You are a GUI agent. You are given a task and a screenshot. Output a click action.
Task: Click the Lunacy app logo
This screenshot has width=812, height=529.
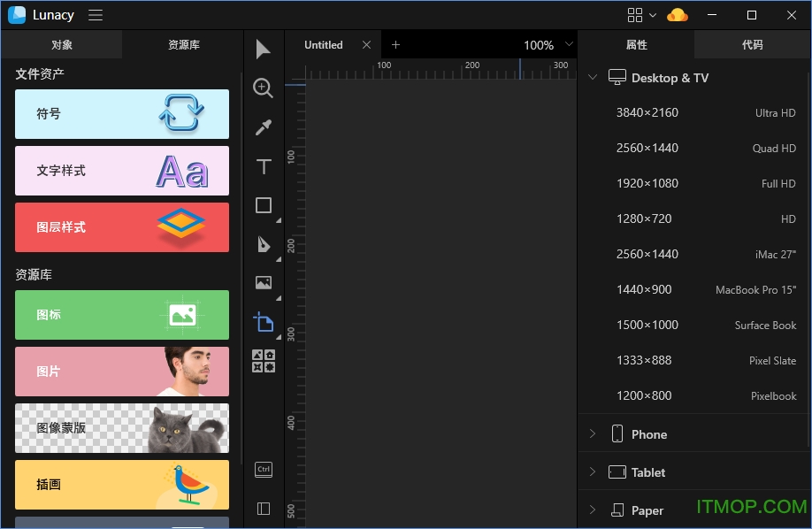17,15
